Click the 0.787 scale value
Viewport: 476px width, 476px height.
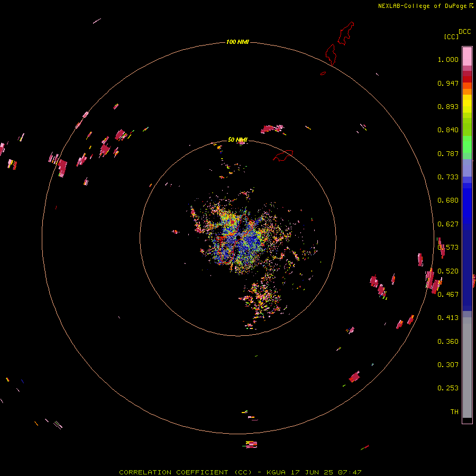(x=448, y=153)
